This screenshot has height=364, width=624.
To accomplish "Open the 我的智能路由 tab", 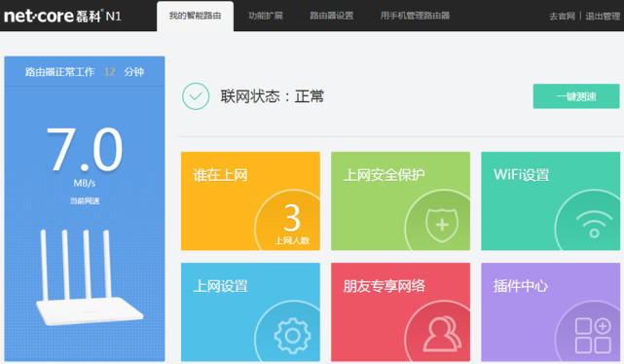I will pyautogui.click(x=195, y=16).
